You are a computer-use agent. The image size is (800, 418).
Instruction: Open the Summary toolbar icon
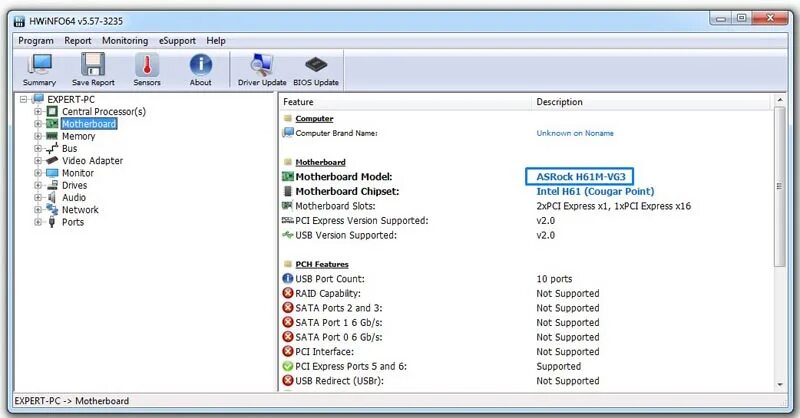40,64
